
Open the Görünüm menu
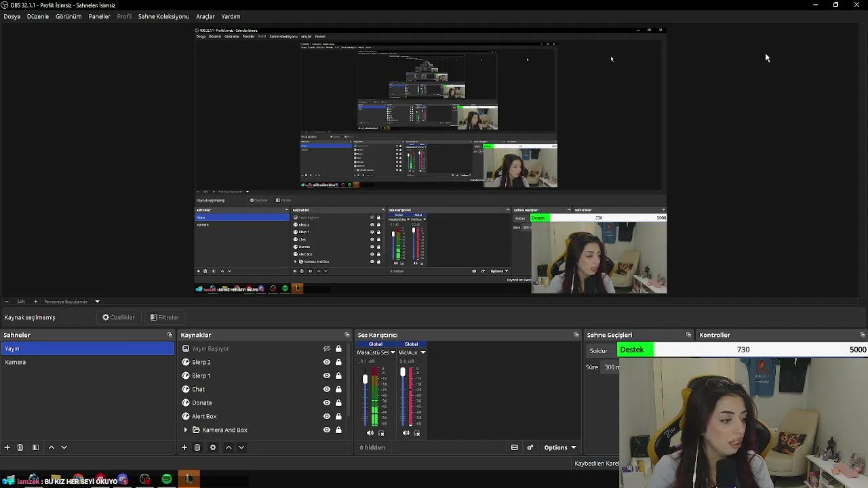click(68, 16)
